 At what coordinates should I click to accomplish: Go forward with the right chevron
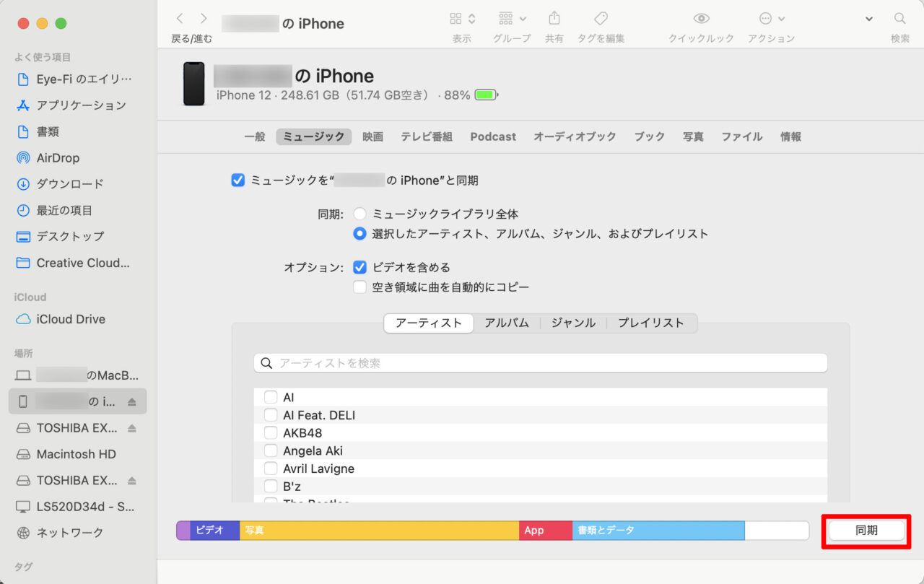pos(204,19)
